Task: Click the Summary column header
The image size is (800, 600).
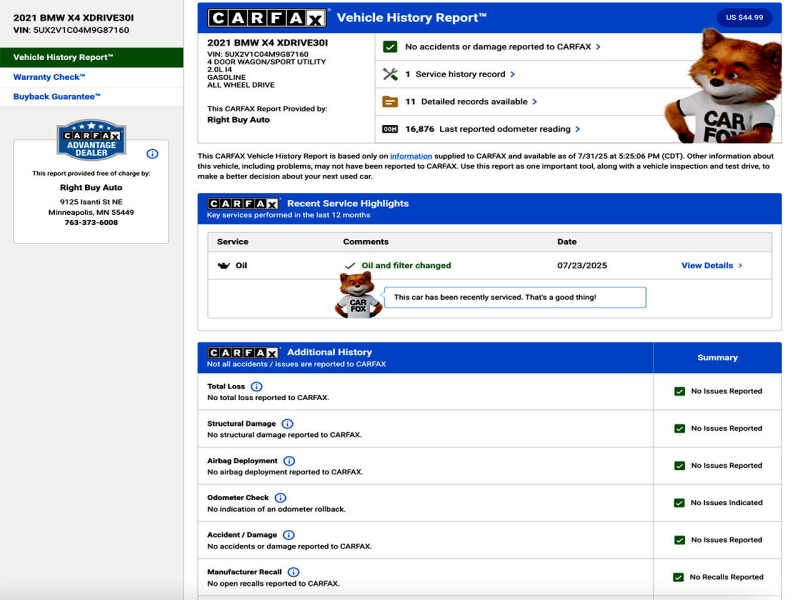Action: pos(717,358)
